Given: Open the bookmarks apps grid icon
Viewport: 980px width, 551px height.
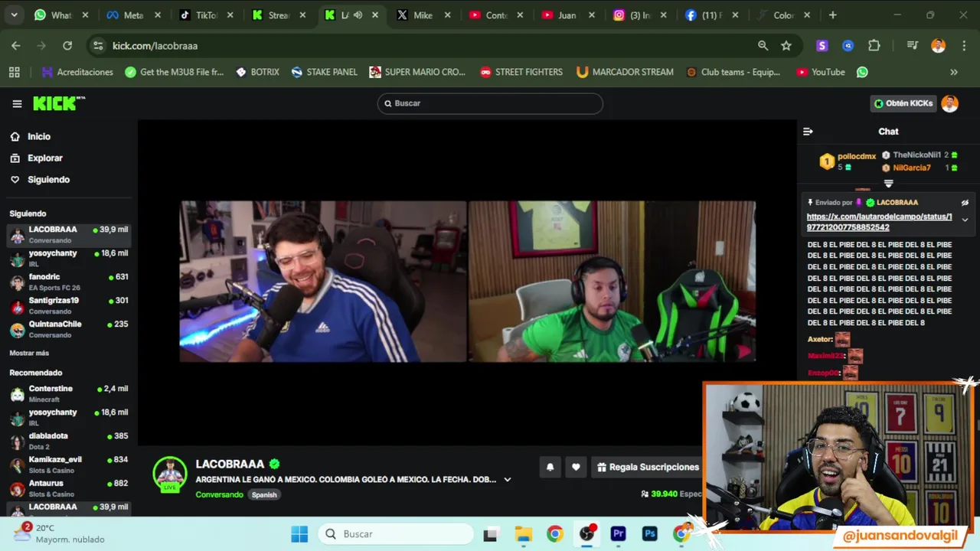Looking at the screenshot, I should 15,72.
